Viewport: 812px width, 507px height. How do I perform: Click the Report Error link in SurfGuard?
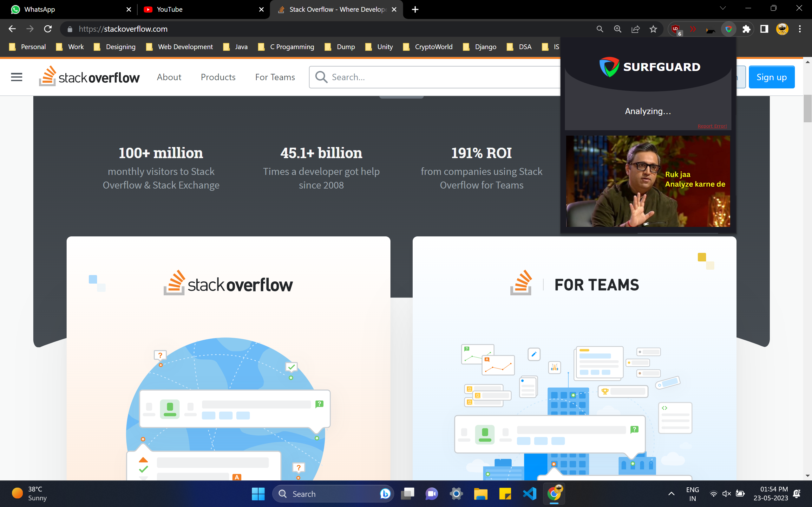point(712,126)
